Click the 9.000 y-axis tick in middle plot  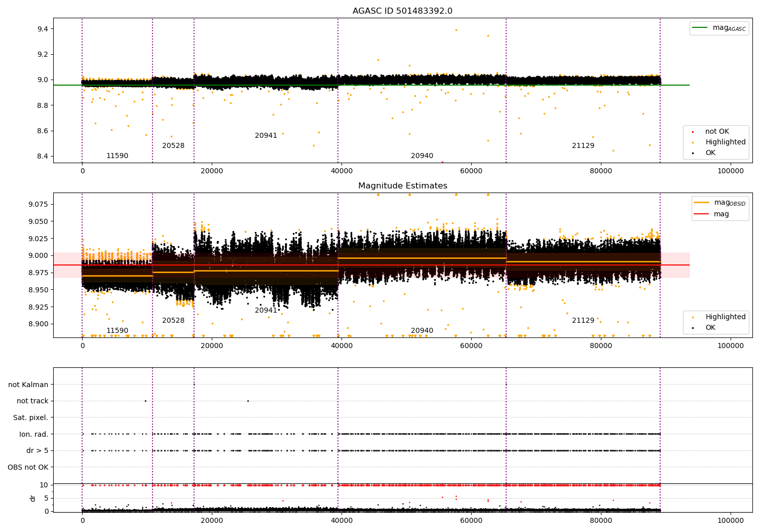click(x=38, y=256)
